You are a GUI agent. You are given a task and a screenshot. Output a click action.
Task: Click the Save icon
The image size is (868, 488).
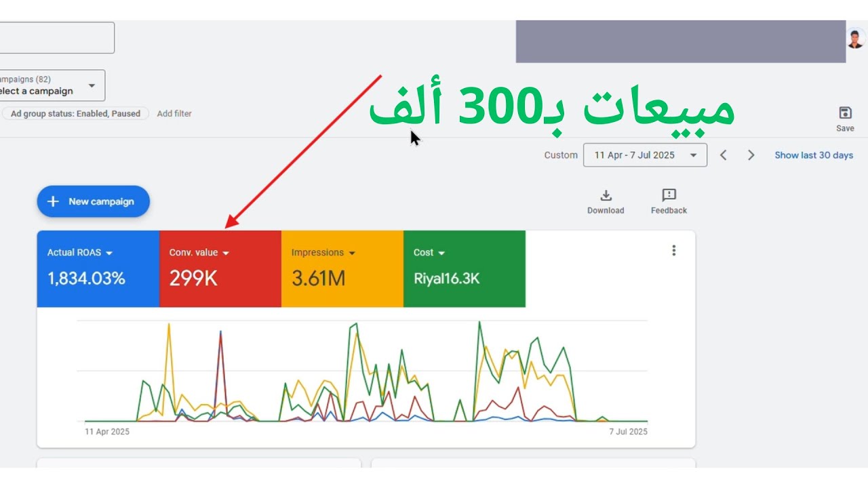point(845,113)
